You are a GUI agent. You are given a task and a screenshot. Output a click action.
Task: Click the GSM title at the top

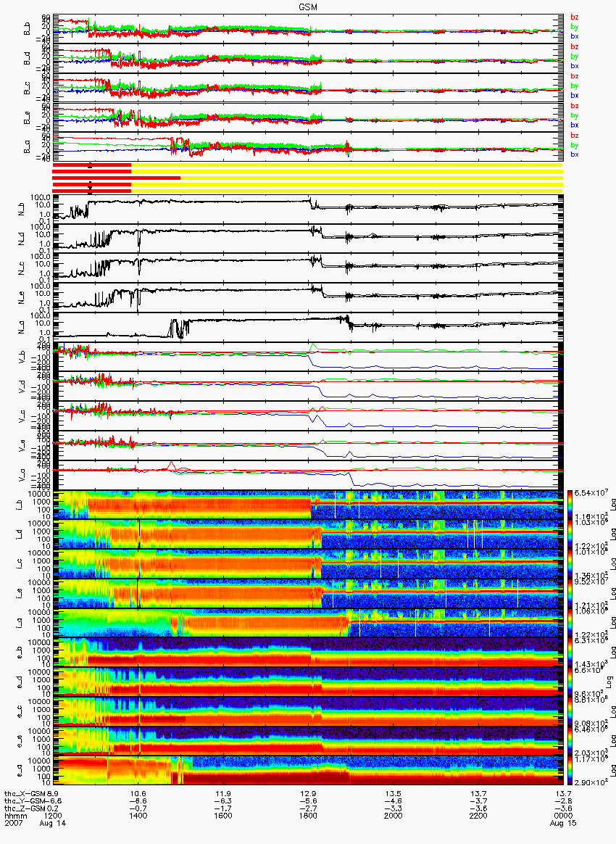pyautogui.click(x=308, y=7)
